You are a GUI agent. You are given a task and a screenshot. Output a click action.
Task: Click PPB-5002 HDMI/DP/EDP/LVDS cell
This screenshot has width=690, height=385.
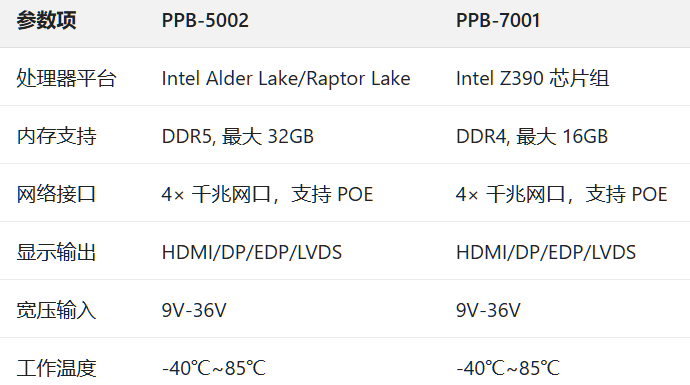tap(252, 252)
